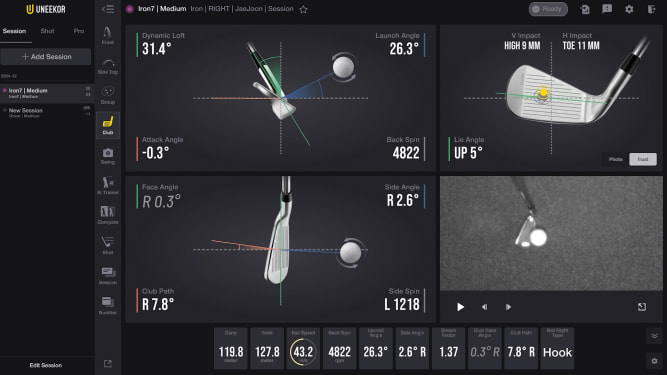Click the Lie Angle UP 5° value
Image resolution: width=667 pixels, height=375 pixels.
coord(468,153)
